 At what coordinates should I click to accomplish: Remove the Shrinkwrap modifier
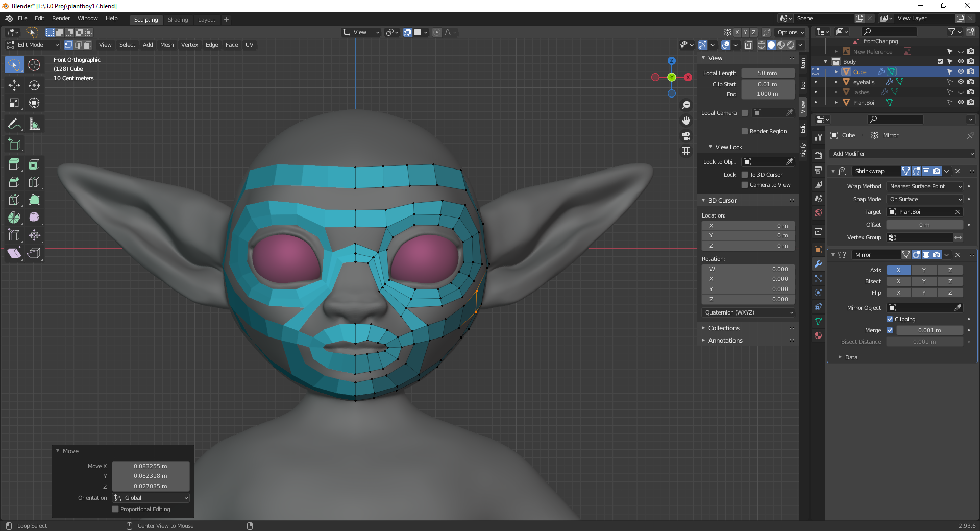pyautogui.click(x=958, y=171)
